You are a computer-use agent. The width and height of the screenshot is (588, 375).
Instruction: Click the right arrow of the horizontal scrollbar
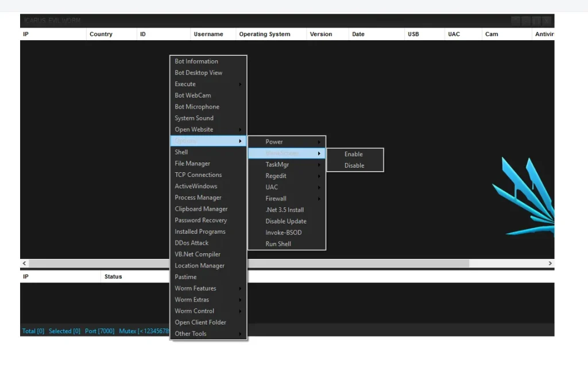tap(550, 263)
